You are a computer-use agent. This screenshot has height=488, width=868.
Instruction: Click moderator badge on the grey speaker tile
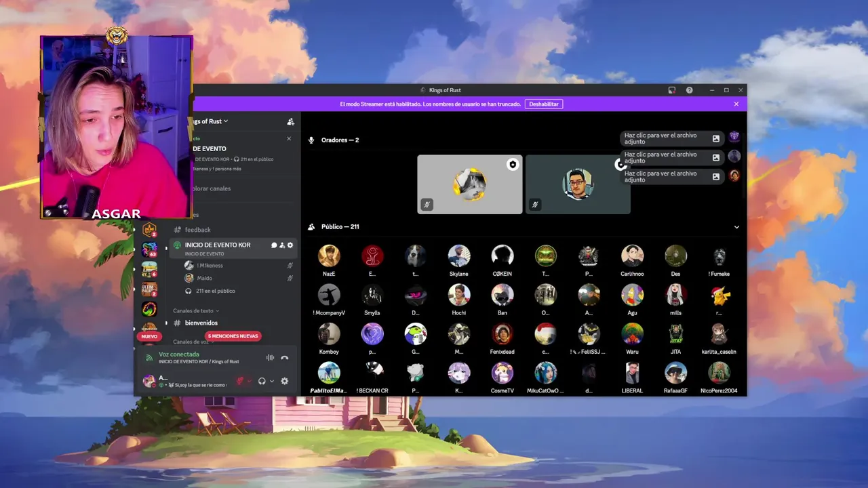coord(513,165)
